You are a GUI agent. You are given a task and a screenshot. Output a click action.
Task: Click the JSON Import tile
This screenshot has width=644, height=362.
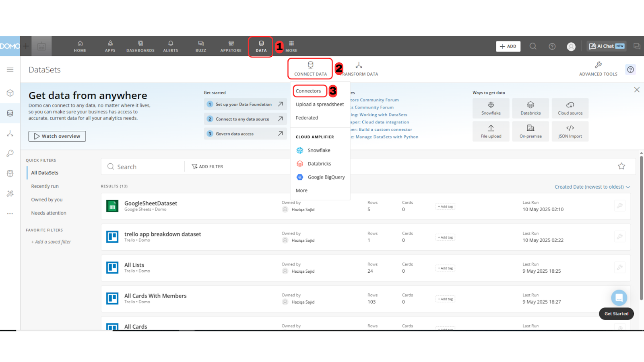tap(570, 131)
